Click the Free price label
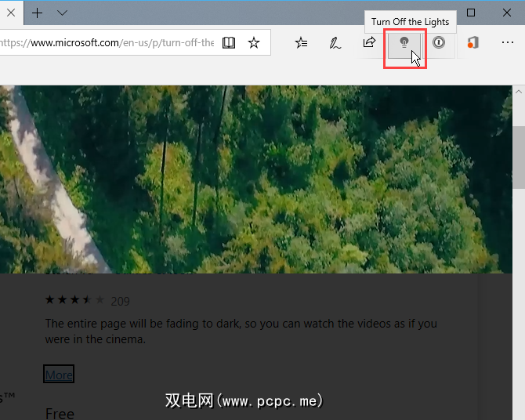Screen dimensions: 525x420 pyautogui.click(x=60, y=414)
